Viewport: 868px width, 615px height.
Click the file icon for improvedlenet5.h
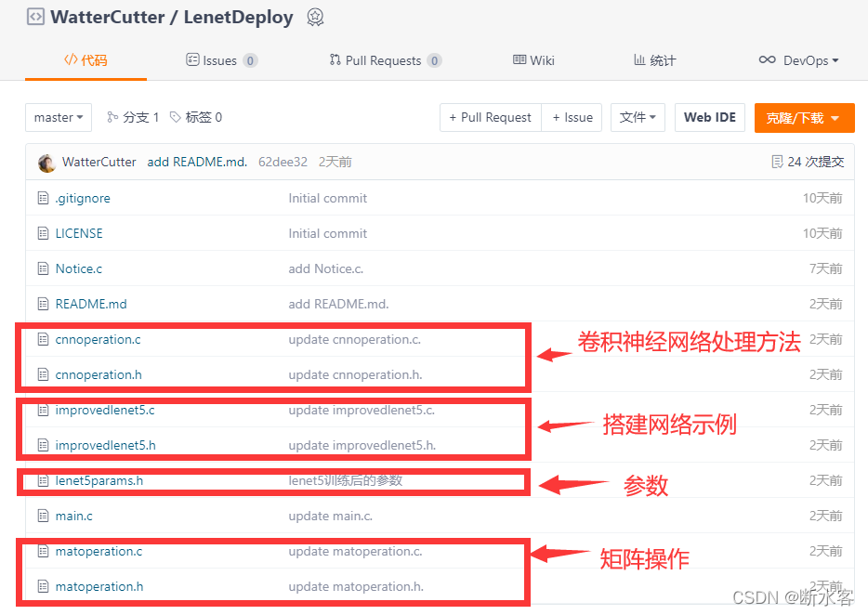(43, 445)
